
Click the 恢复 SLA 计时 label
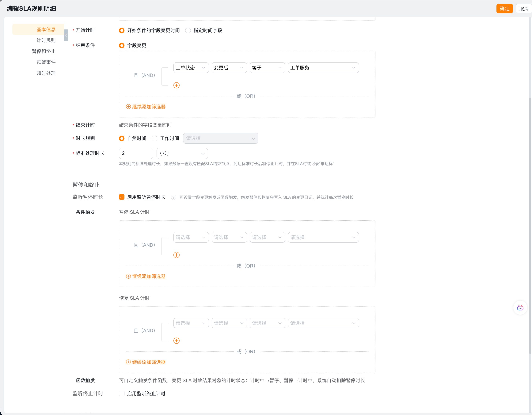click(x=134, y=298)
